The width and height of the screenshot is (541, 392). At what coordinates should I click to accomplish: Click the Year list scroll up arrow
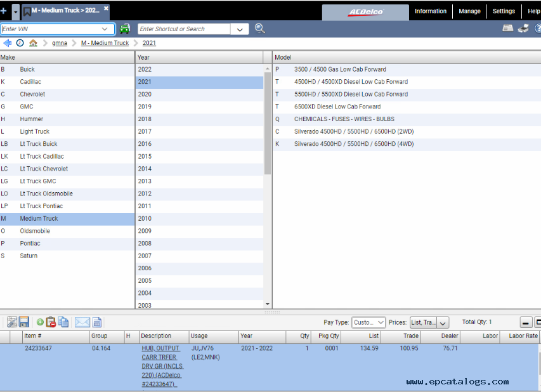point(268,69)
